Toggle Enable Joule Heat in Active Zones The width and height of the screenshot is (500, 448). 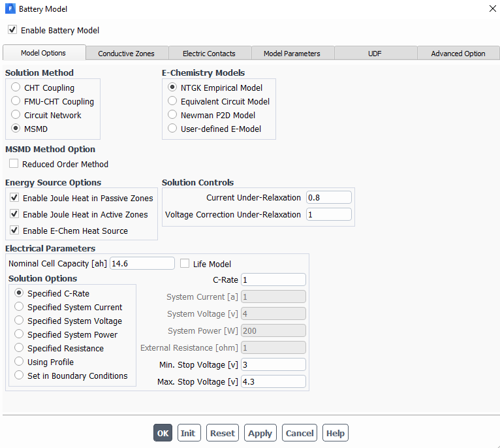coord(14,214)
